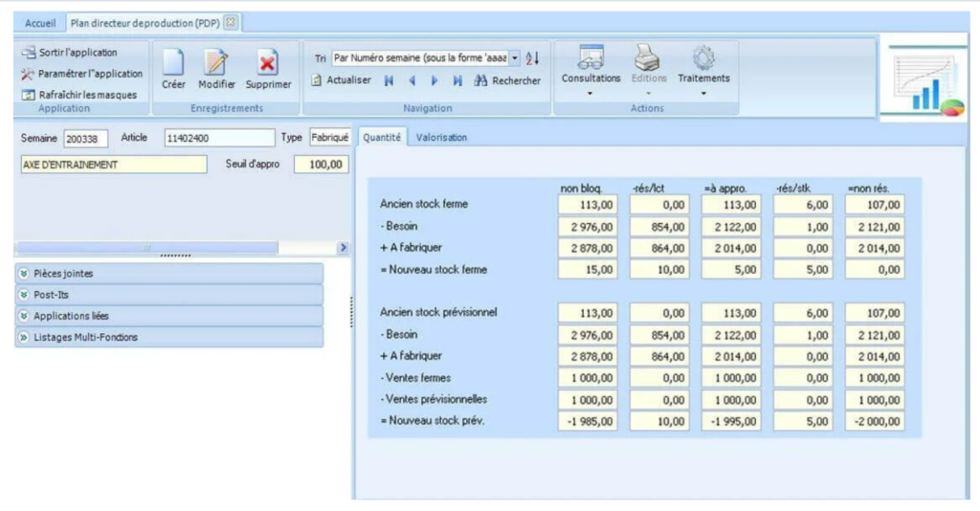Open the Tri sort criteria dropdown
This screenshot has height=511, width=980.
point(515,58)
